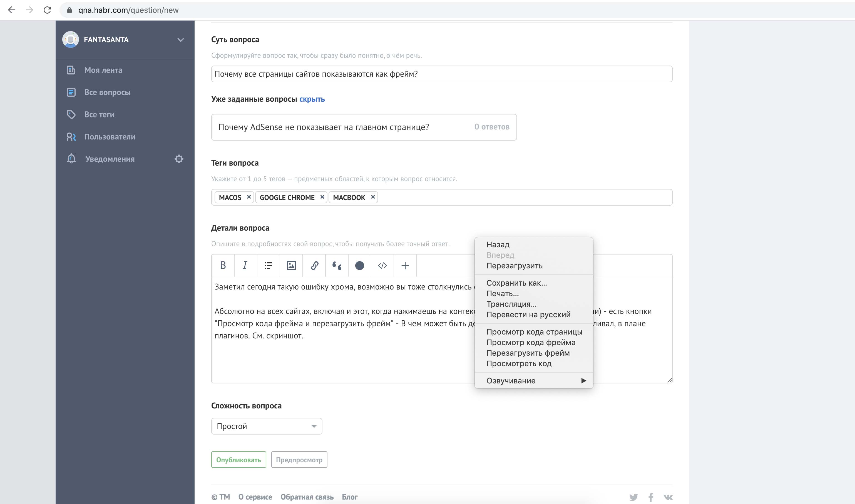The height and width of the screenshot is (504, 855).
Task: Click the Суть вопроса title input field
Action: point(442,74)
